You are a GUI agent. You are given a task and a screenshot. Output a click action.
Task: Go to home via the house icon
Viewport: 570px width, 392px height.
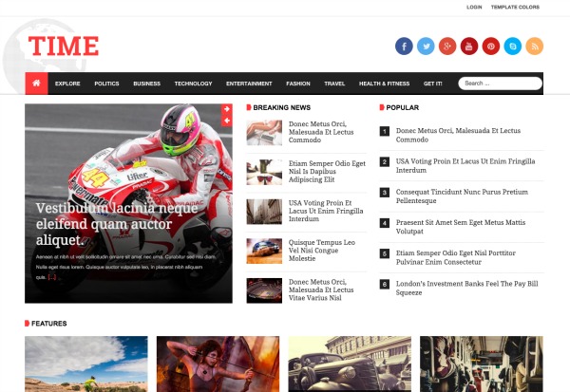tap(36, 84)
